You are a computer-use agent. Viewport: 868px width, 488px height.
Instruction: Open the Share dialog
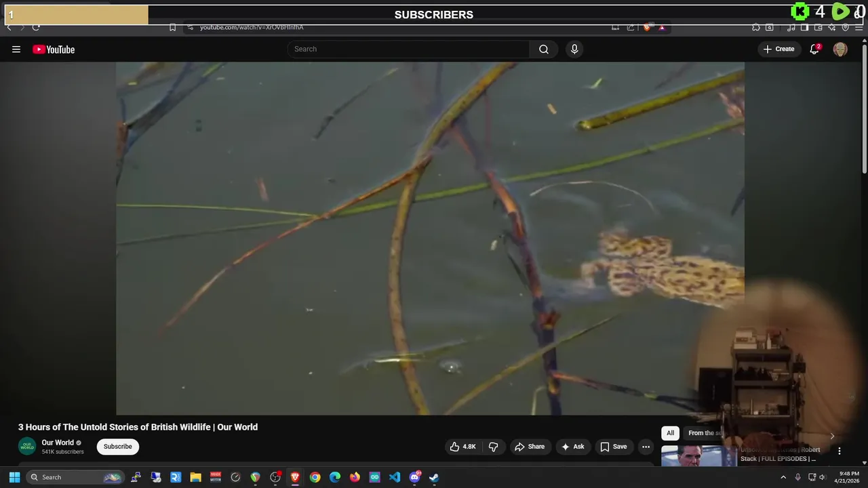pyautogui.click(x=530, y=447)
